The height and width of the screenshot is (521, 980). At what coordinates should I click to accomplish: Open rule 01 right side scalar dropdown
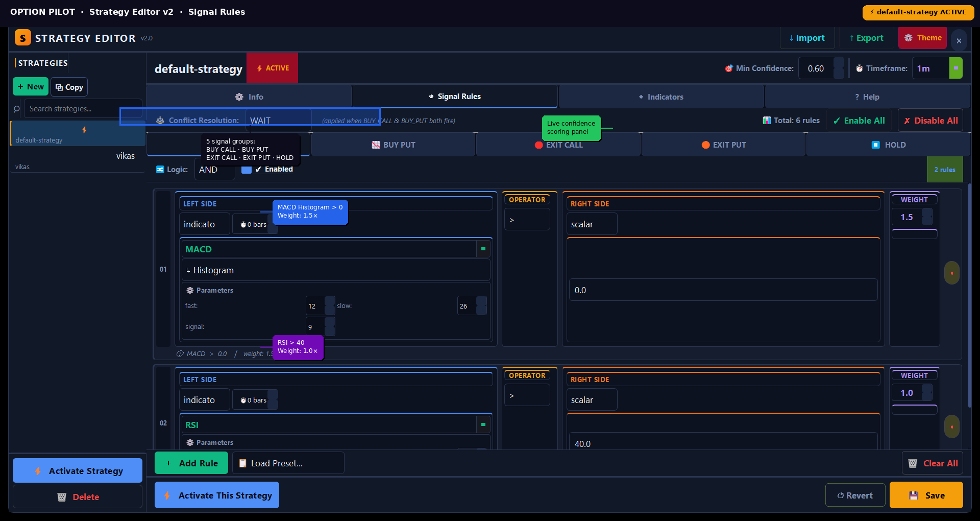592,224
